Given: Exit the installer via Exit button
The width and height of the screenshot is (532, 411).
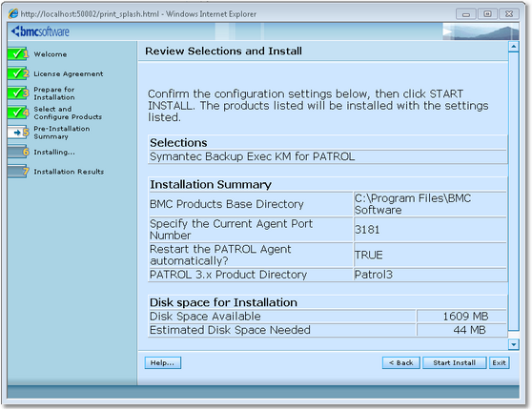Looking at the screenshot, I should (x=499, y=362).
